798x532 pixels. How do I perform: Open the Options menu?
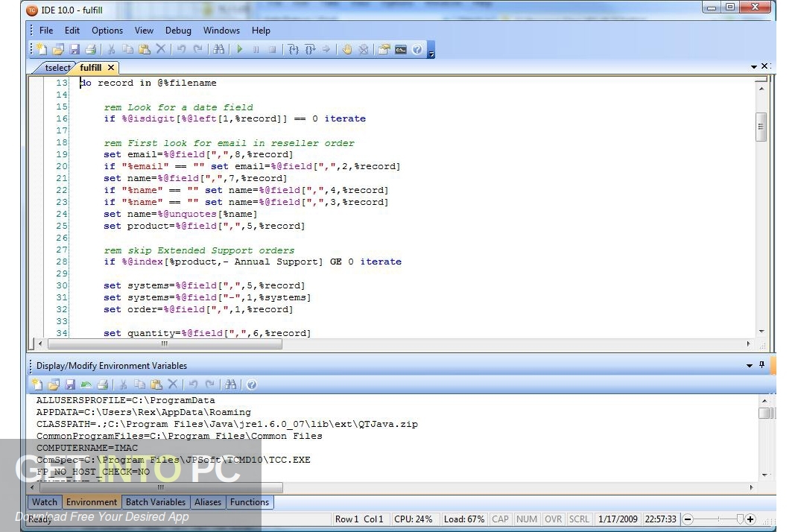[107, 31]
